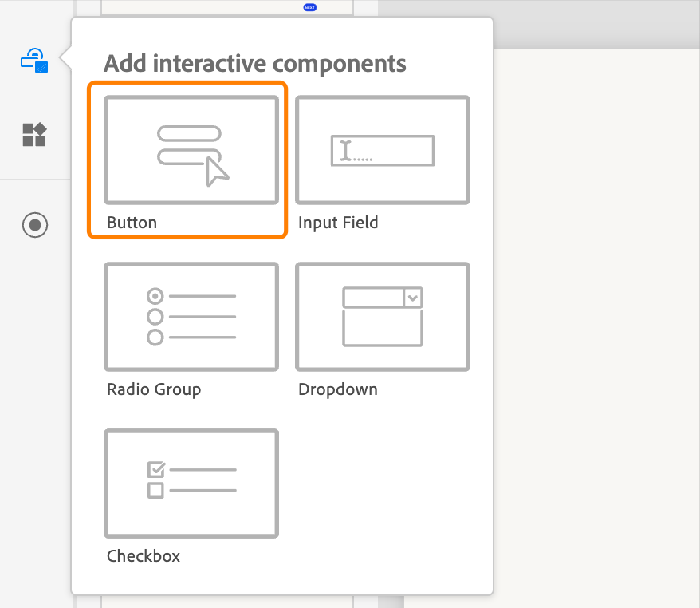Screen dimensions: 700x608
Task: Add a Checkbox component
Action: 191,483
